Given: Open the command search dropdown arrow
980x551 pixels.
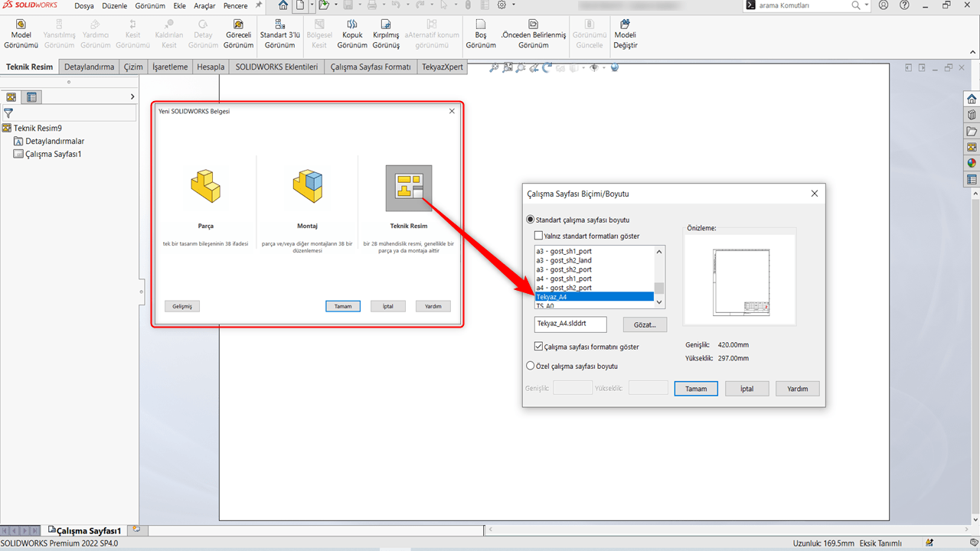Looking at the screenshot, I should point(867,5).
